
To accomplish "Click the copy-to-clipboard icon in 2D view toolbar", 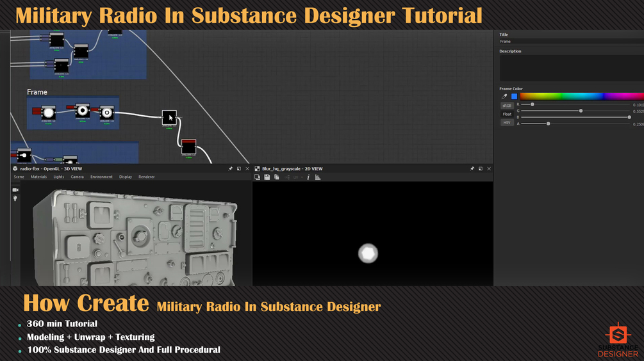I will point(257,177).
